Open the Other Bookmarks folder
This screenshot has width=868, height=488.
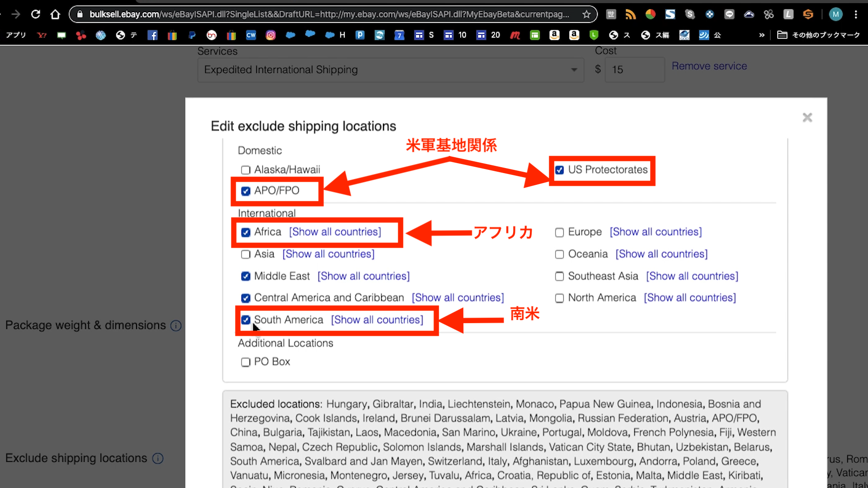click(x=818, y=35)
